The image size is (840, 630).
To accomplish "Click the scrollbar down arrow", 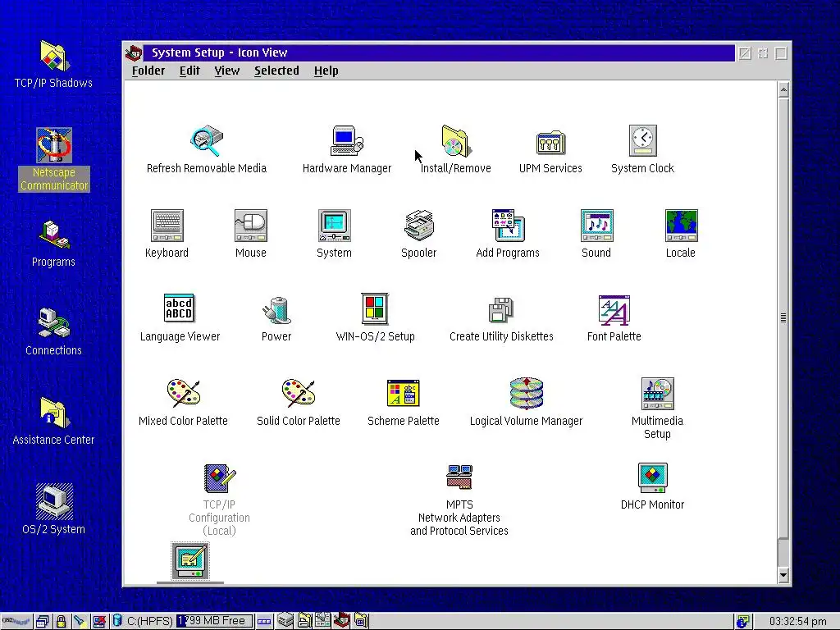I will point(783,575).
